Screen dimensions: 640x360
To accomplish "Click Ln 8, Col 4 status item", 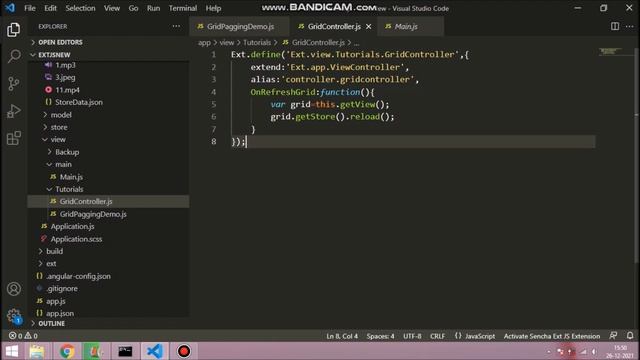I will point(342,336).
